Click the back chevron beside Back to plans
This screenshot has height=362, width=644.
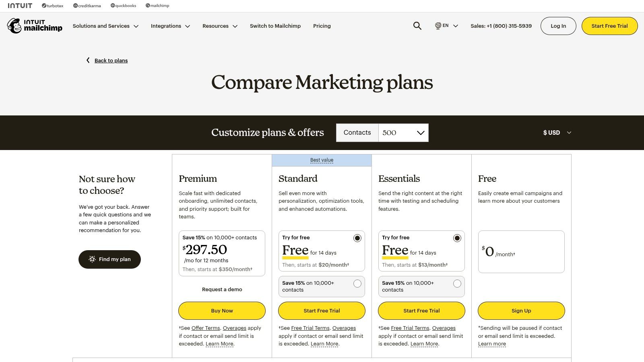pos(88,60)
